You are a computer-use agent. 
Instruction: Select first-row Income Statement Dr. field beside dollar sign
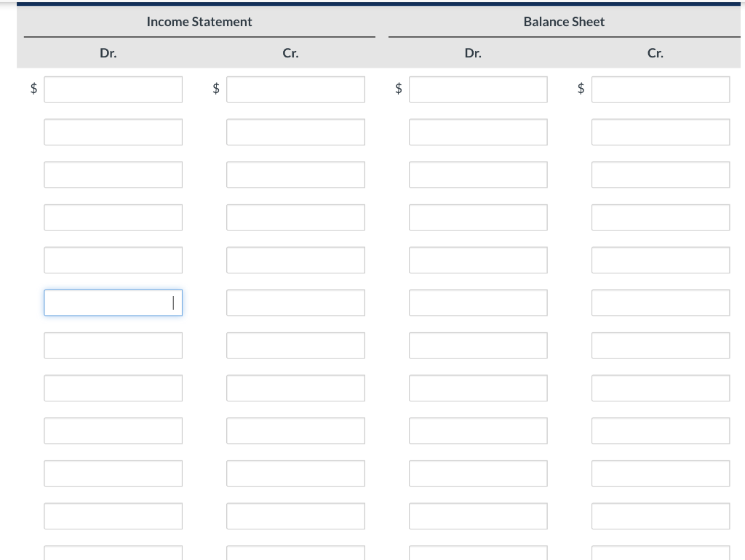click(x=113, y=89)
